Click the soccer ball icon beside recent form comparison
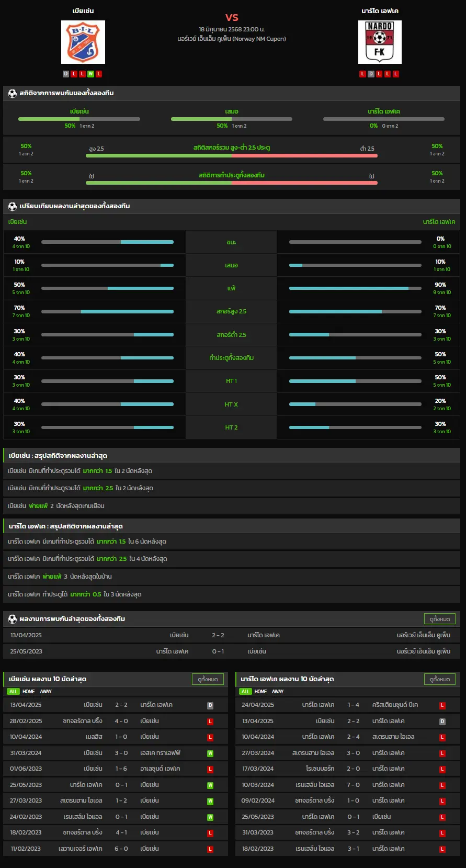The image size is (466, 868). tap(13, 206)
